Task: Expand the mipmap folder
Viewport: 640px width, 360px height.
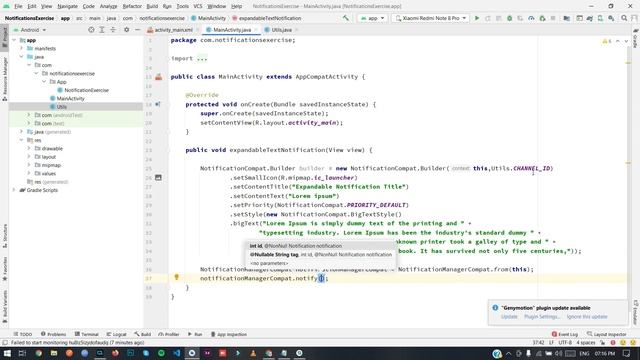Action: coord(29,165)
